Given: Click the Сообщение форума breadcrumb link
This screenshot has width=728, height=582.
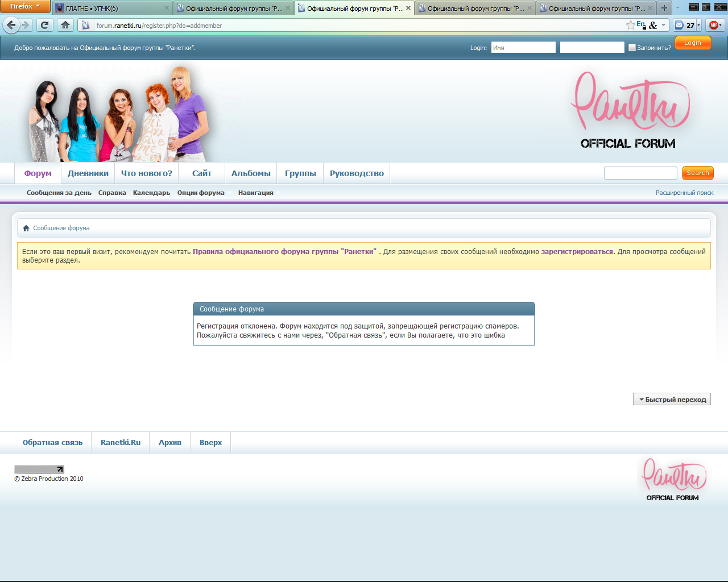Looking at the screenshot, I should [61, 228].
